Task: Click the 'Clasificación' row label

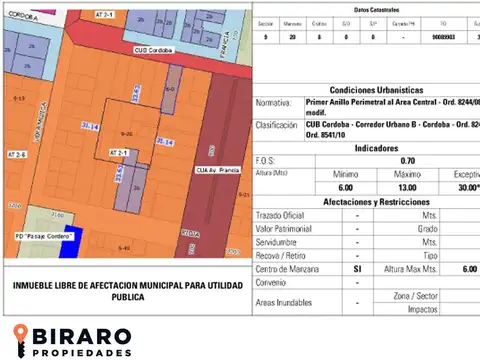Action: tap(276, 125)
